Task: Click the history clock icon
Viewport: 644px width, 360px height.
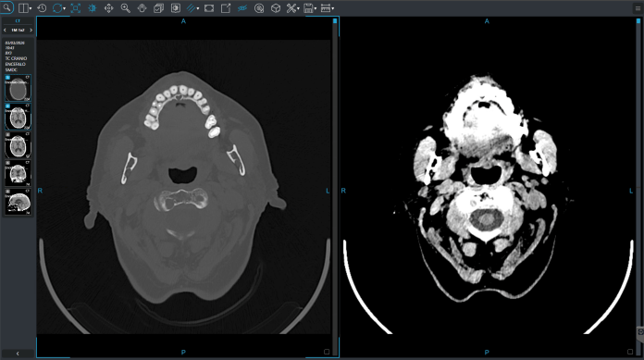Action: pos(42,7)
